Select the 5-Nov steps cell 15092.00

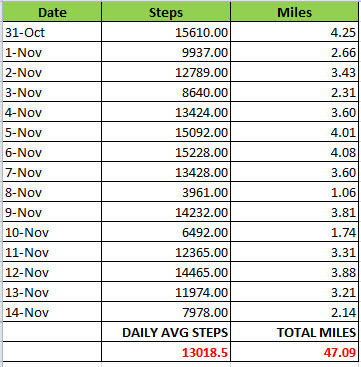pyautogui.click(x=166, y=132)
